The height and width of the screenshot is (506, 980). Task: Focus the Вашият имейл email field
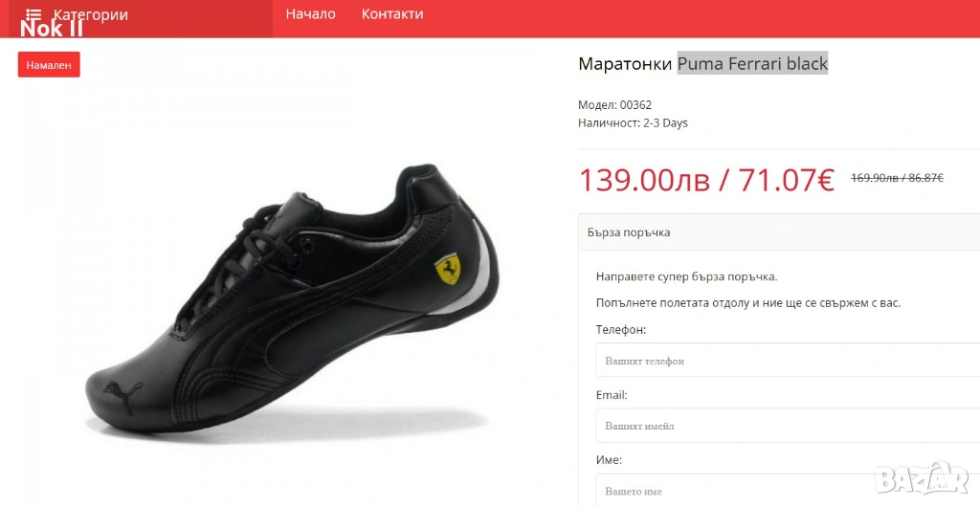click(x=788, y=426)
